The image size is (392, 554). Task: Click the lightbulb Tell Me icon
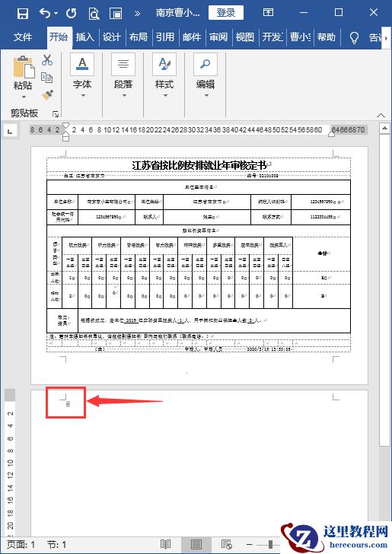[x=354, y=37]
